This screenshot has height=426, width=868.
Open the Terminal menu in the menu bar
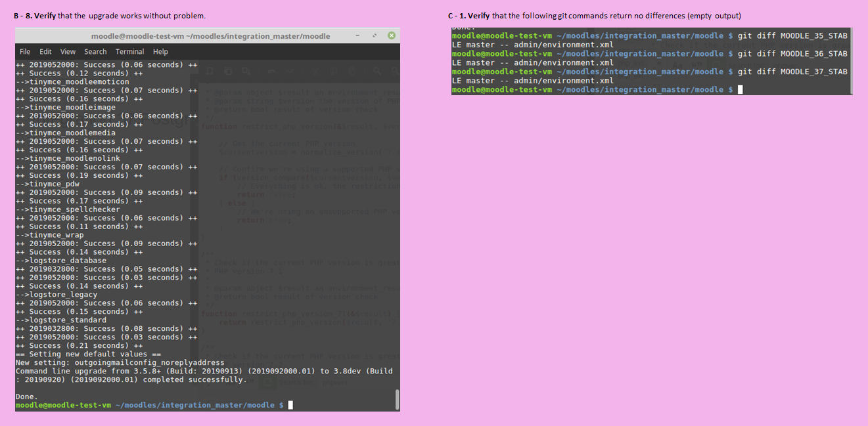pos(130,51)
